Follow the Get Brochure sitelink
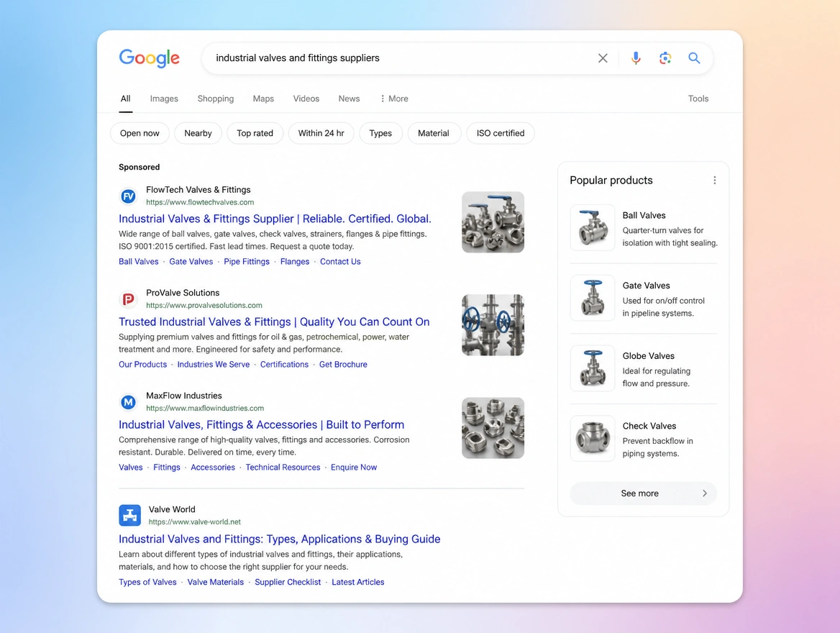This screenshot has width=840, height=633. coord(343,365)
